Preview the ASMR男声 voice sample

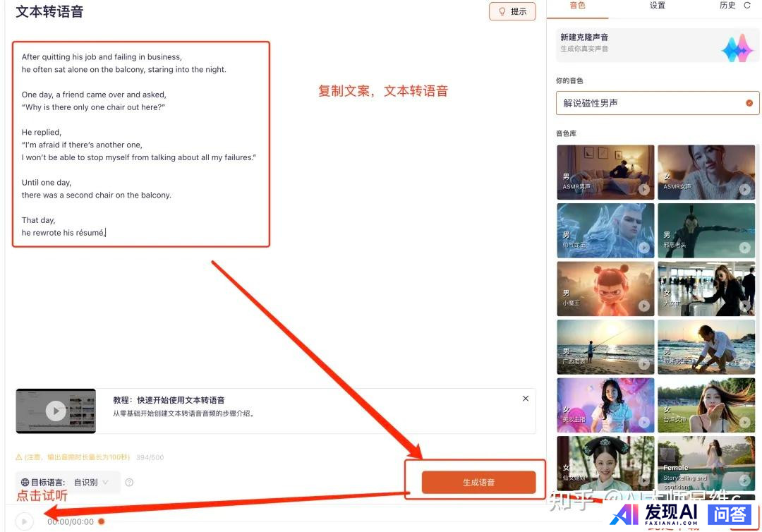[x=643, y=189]
